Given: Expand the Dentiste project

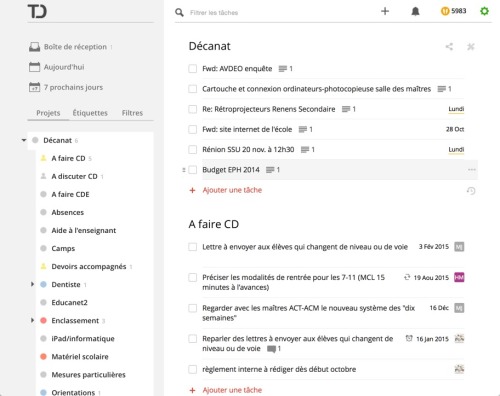Looking at the screenshot, I should (x=32, y=284).
